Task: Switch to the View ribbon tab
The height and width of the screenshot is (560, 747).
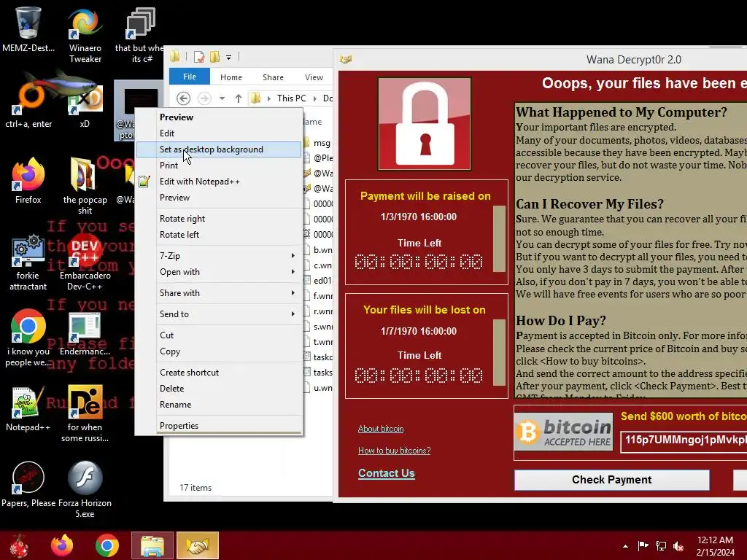Action: [x=314, y=77]
